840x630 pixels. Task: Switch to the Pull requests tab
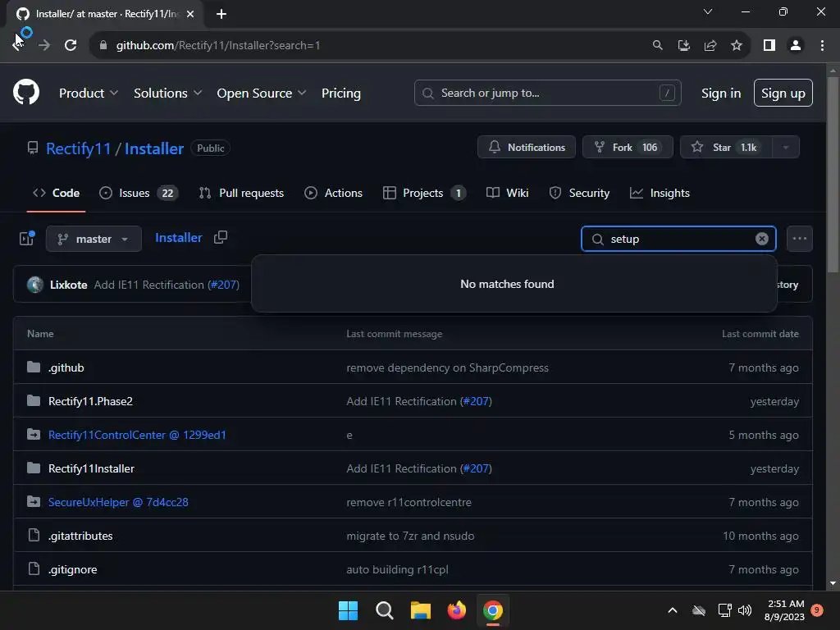pos(241,193)
